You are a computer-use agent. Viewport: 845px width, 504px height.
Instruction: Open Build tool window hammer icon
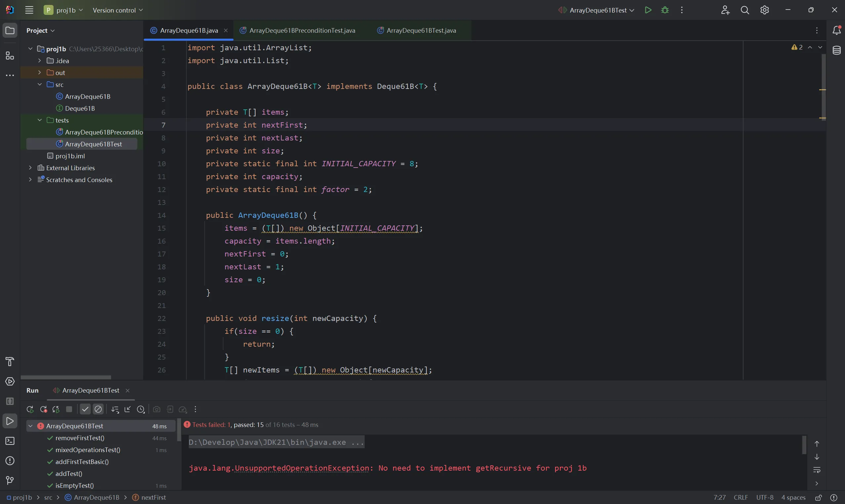coord(10,362)
